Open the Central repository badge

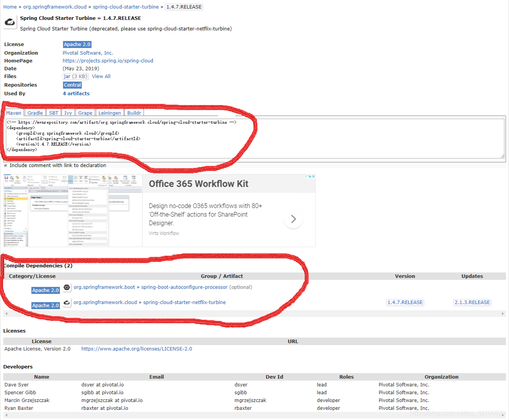click(72, 85)
